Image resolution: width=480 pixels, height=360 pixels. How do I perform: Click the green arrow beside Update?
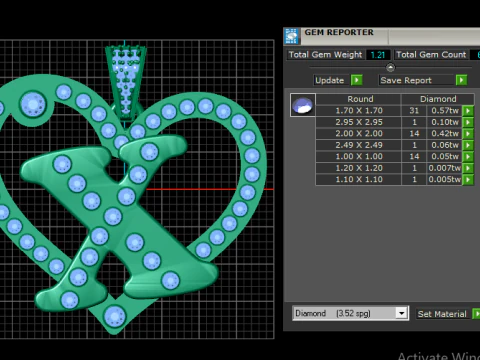(357, 80)
